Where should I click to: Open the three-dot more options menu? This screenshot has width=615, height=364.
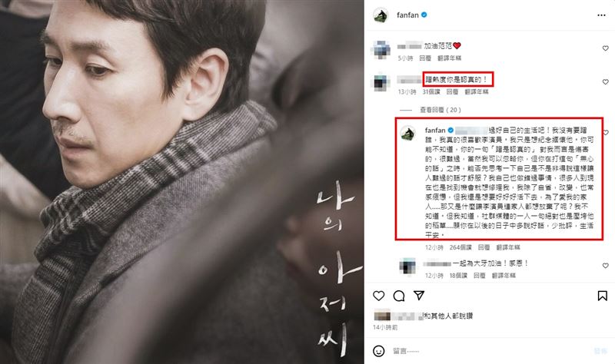[x=601, y=15]
